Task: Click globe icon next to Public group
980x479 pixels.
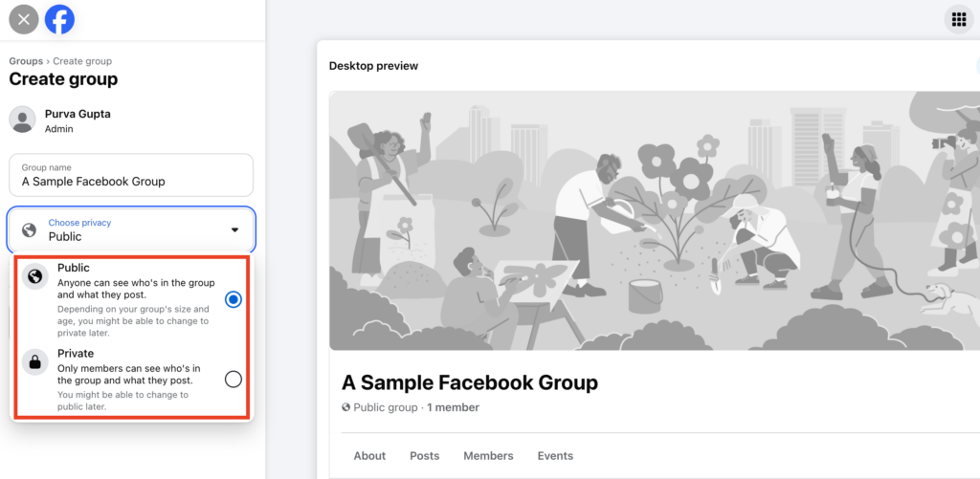Action: click(x=346, y=407)
